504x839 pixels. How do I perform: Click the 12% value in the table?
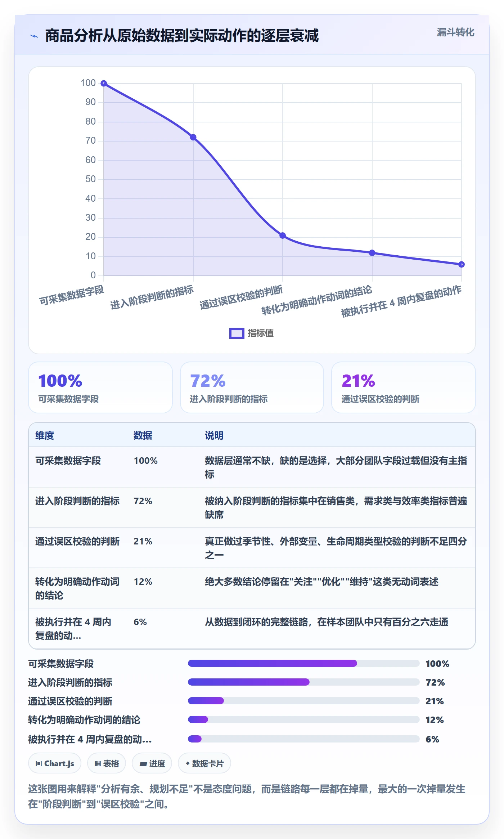pos(143,582)
